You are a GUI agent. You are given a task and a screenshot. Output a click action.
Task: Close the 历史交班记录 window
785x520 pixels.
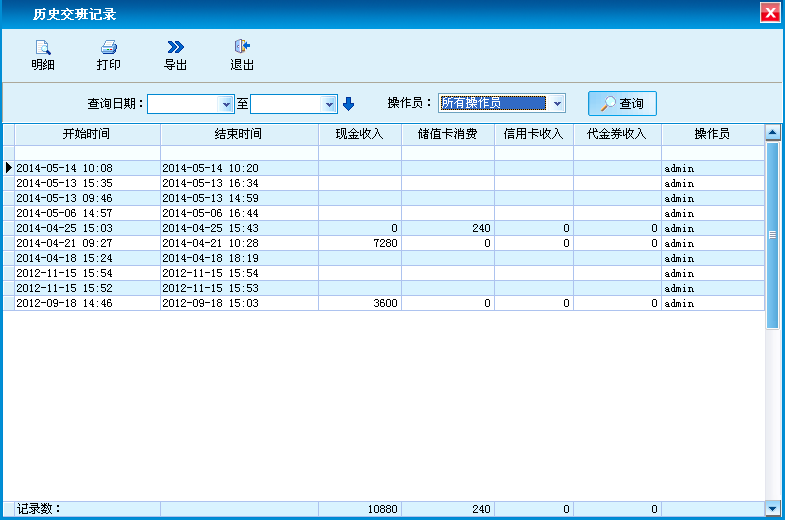point(770,13)
